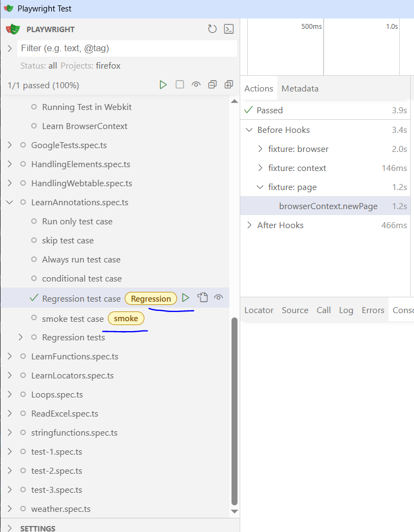Click the stop tests square button
This screenshot has width=414, height=532.
180,84
